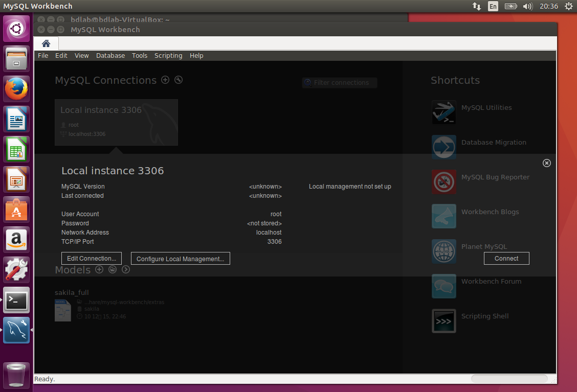Open Planet MySQL globe icon
The height and width of the screenshot is (392, 577).
(444, 251)
